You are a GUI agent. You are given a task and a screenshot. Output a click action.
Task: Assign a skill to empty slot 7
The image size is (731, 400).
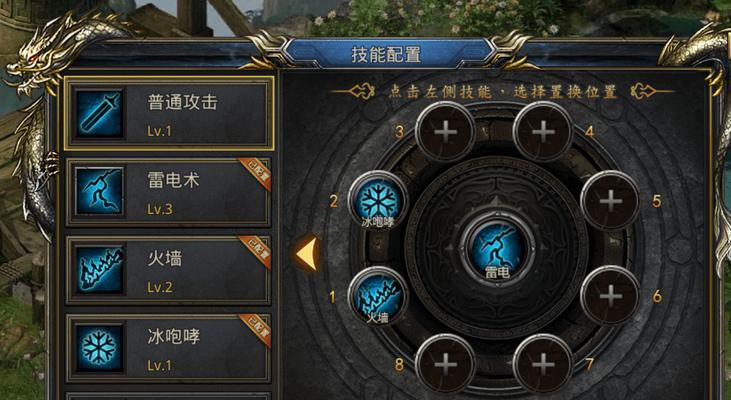(543, 364)
